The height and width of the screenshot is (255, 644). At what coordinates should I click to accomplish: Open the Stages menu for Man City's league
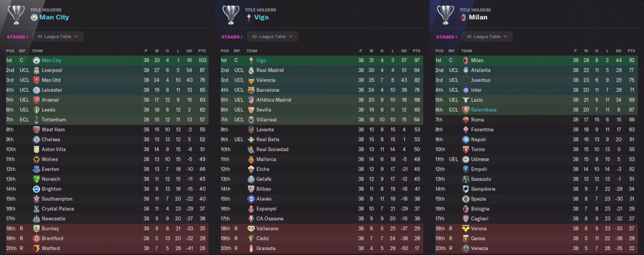point(17,37)
